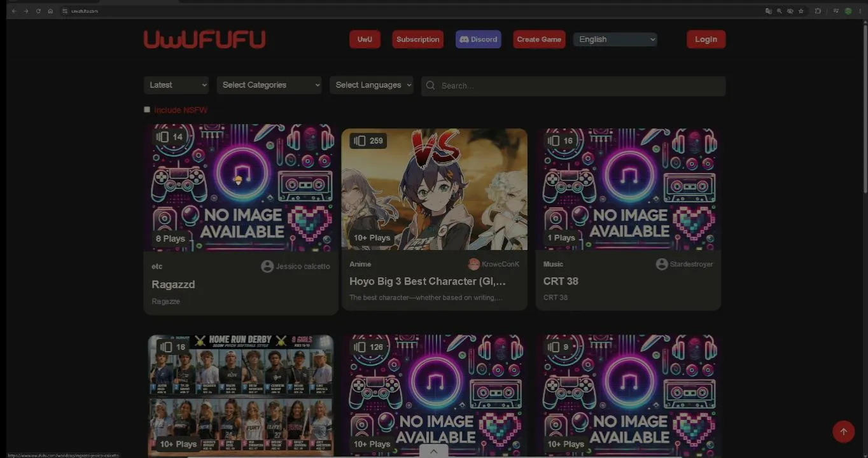The height and width of the screenshot is (458, 868).
Task: Click the Anime category label
Action: tap(360, 264)
